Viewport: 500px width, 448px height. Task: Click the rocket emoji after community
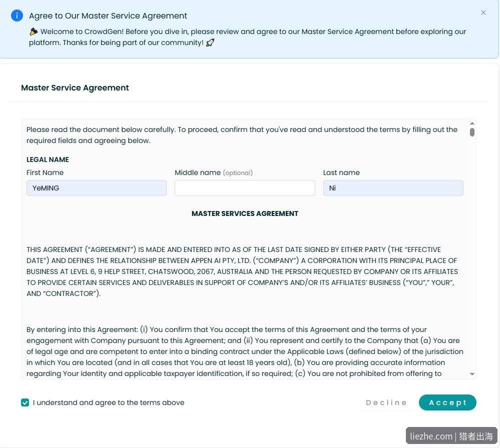(210, 42)
